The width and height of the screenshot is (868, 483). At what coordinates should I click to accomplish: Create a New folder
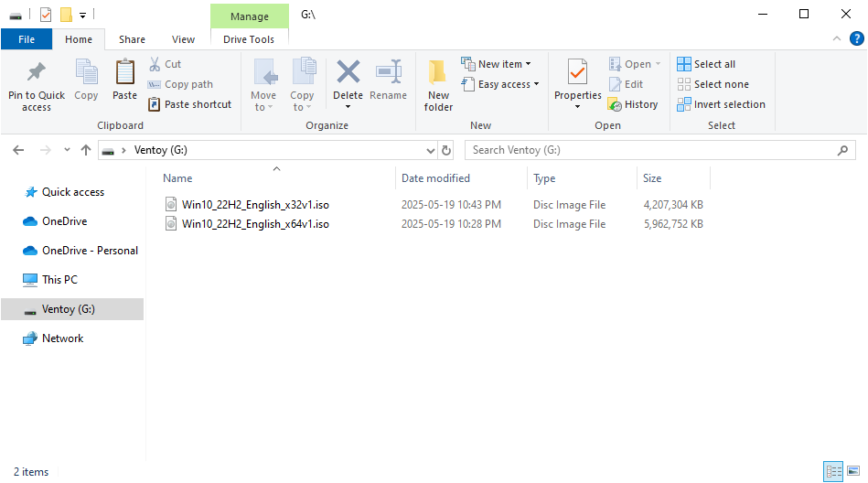438,85
